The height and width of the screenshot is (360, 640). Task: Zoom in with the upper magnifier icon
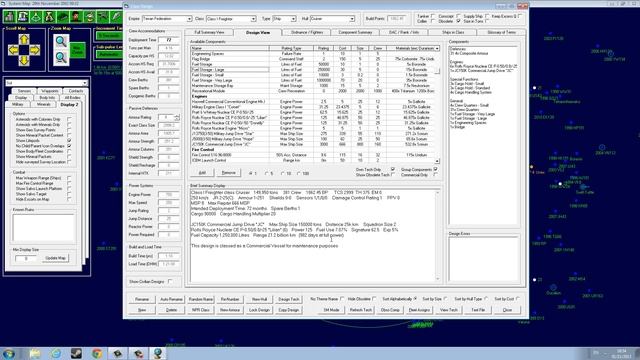61,41
